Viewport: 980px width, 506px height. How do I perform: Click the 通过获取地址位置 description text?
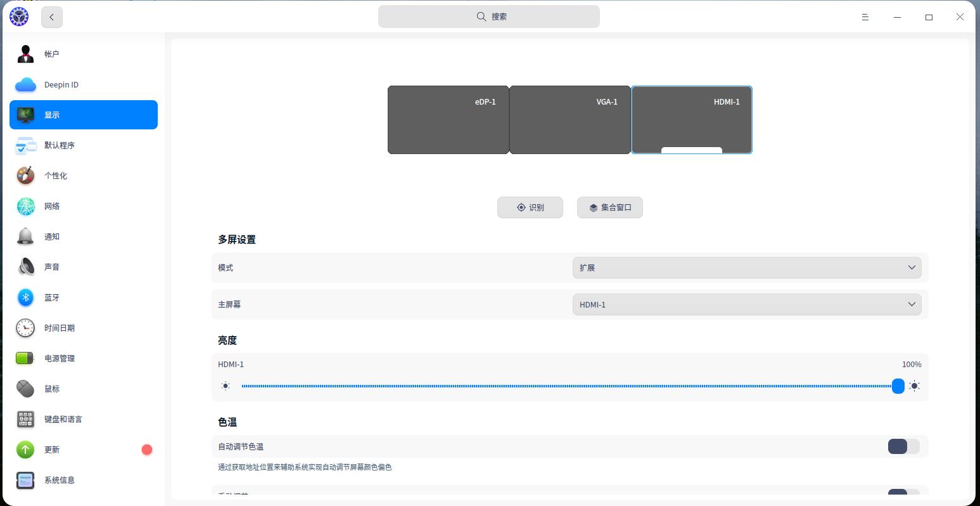coord(305,467)
